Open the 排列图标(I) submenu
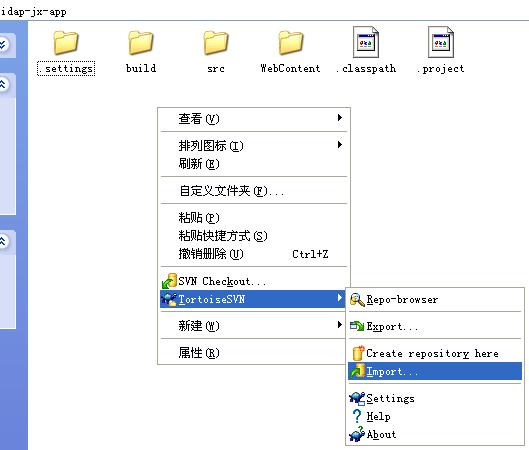Image resolution: width=529 pixels, height=450 pixels. [x=254, y=145]
